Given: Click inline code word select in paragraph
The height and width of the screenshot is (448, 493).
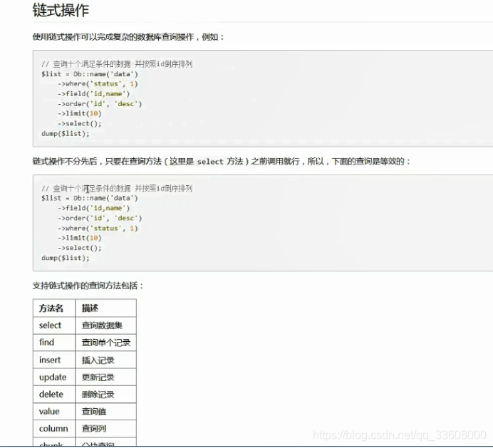Looking at the screenshot, I should tap(210, 162).
